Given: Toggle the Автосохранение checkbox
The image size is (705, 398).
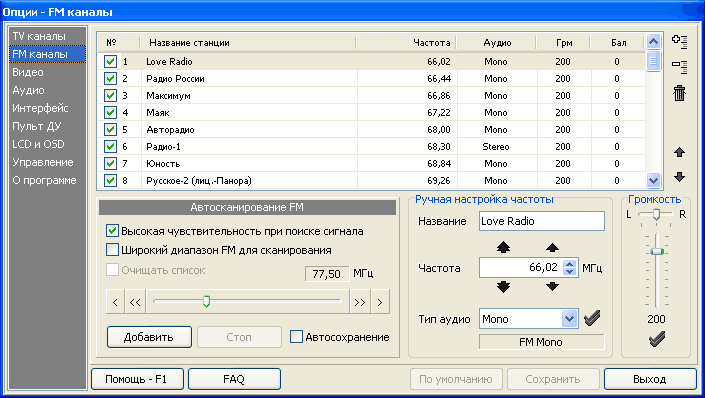Looking at the screenshot, I should [296, 336].
